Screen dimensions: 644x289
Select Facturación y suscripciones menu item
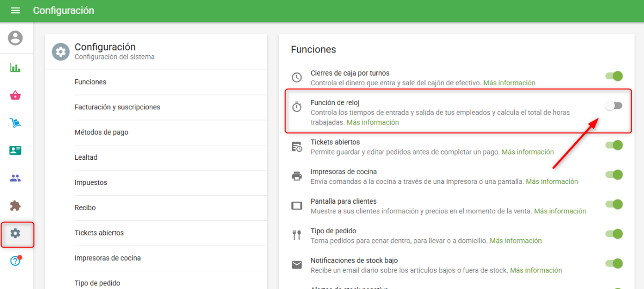tap(117, 107)
